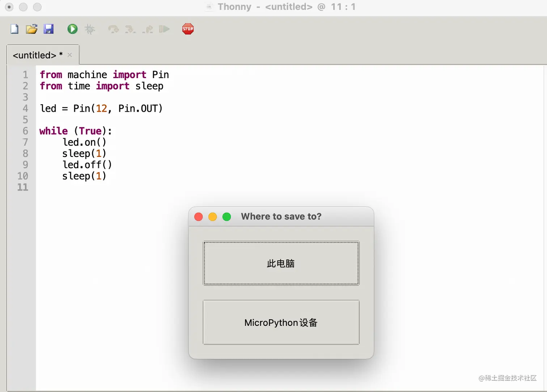This screenshot has width=547, height=392.
Task: Click line number 4 in the gutter
Action: pyautogui.click(x=25, y=108)
